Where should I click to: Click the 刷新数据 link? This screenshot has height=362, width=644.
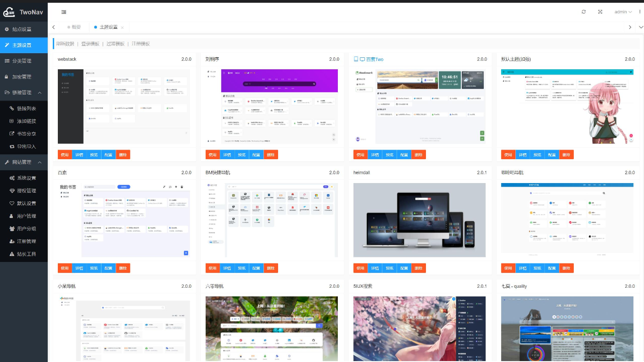coord(65,44)
